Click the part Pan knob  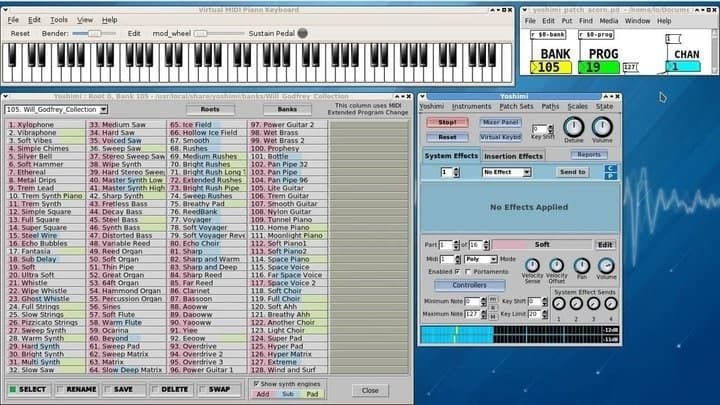coord(581,265)
